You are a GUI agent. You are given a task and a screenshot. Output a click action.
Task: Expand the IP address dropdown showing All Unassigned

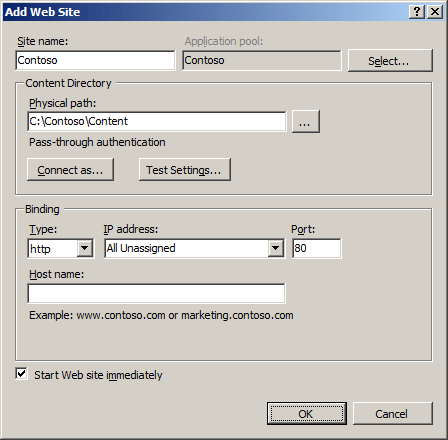(276, 248)
